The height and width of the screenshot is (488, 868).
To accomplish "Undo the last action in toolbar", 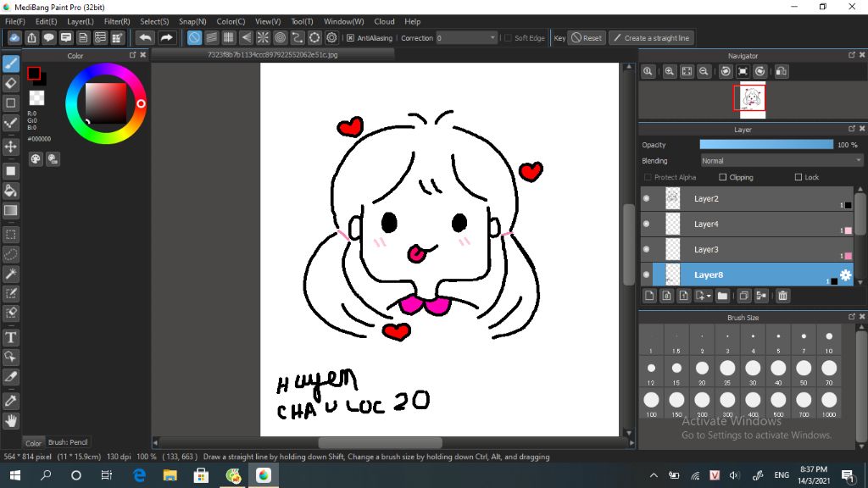I will click(x=146, y=37).
